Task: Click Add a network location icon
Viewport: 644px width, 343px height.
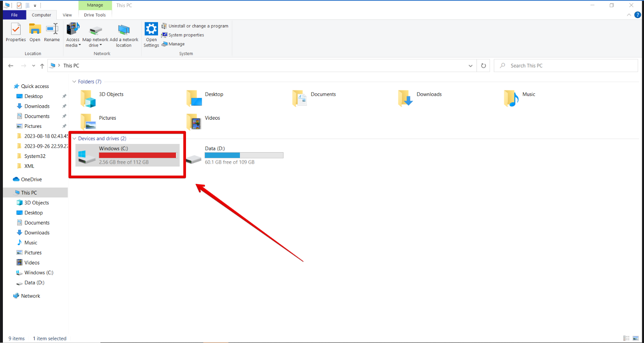Action: (124, 35)
